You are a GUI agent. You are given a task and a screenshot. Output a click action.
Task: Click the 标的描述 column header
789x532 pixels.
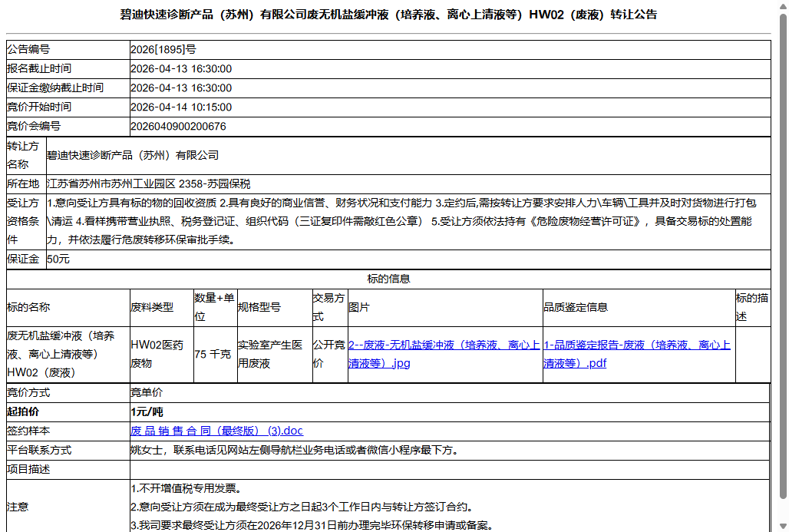[752, 307]
